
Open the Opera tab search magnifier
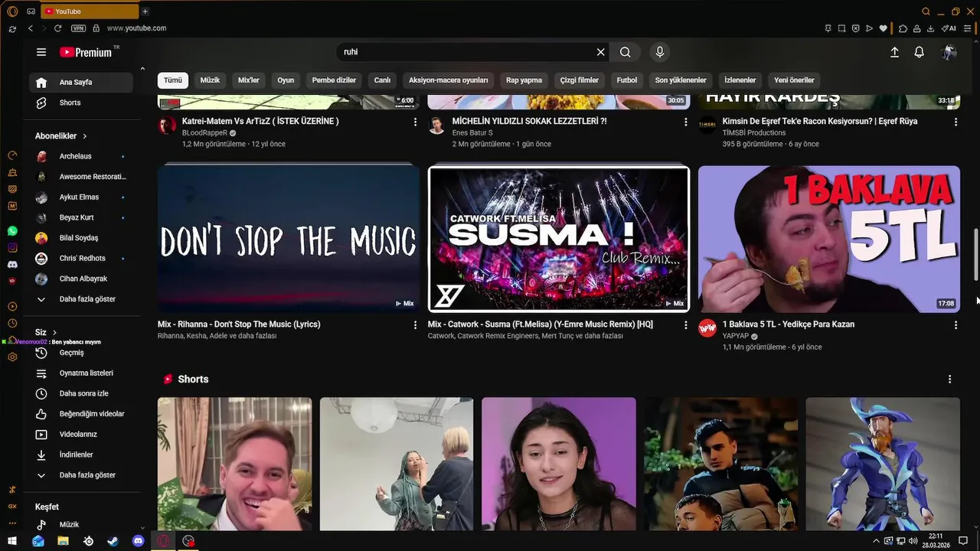click(x=926, y=11)
